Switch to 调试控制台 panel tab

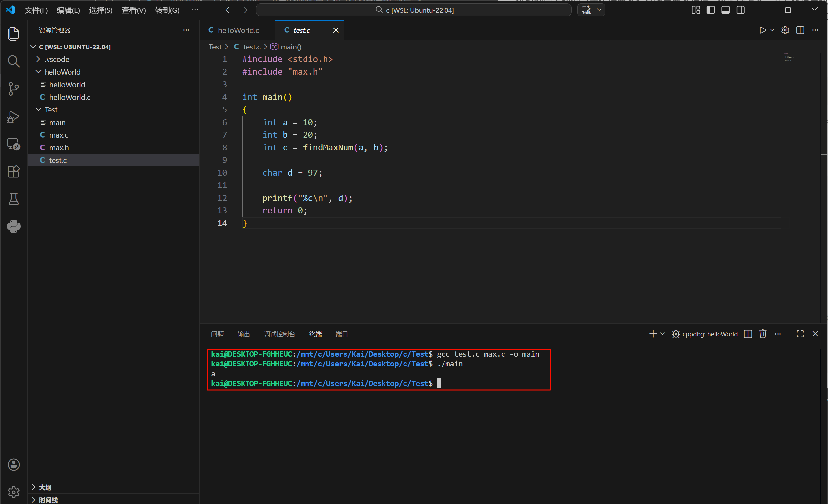(279, 334)
